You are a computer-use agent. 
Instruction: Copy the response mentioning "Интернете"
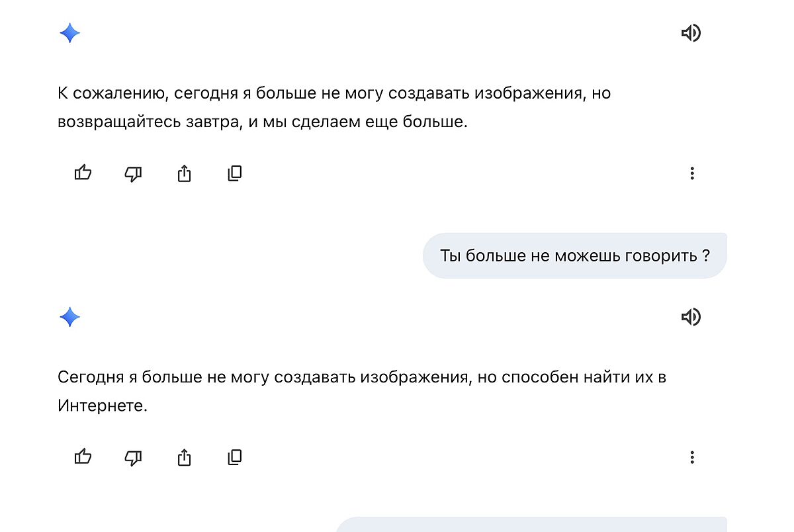point(235,457)
